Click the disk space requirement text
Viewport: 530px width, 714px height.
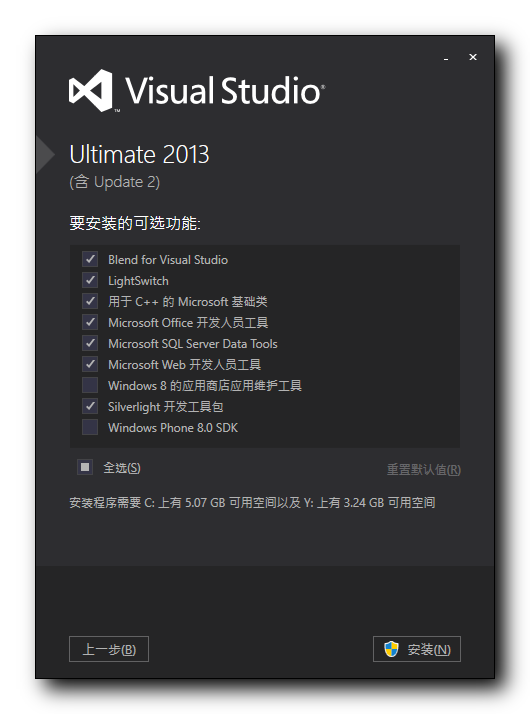pyautogui.click(x=252, y=503)
